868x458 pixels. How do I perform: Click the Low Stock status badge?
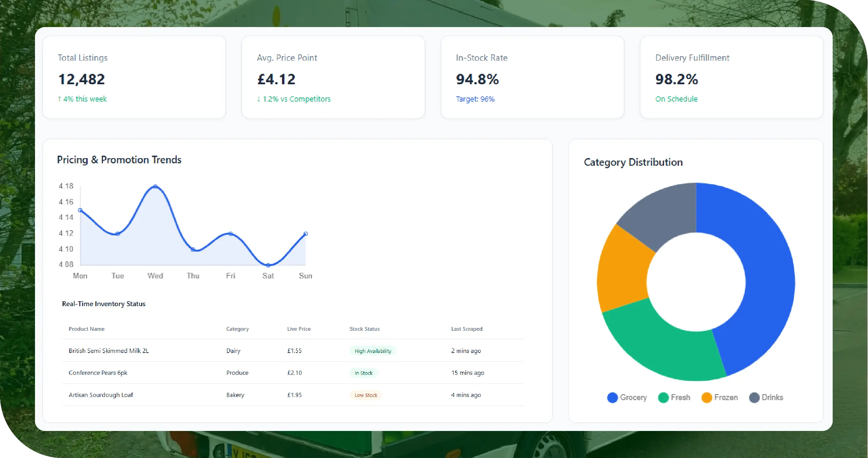tap(366, 395)
